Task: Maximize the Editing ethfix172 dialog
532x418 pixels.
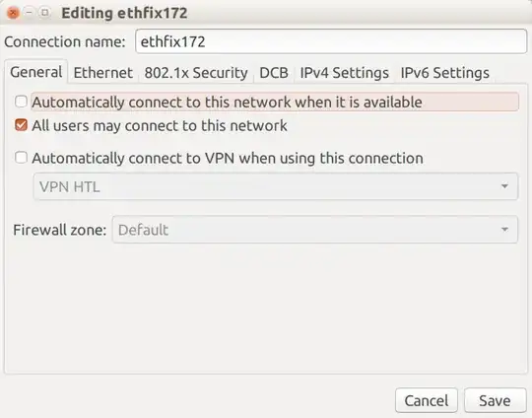Action: click(x=44, y=13)
